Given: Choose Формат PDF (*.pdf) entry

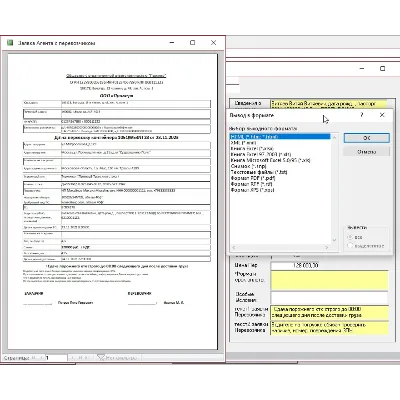Looking at the screenshot, I should tap(253, 178).
